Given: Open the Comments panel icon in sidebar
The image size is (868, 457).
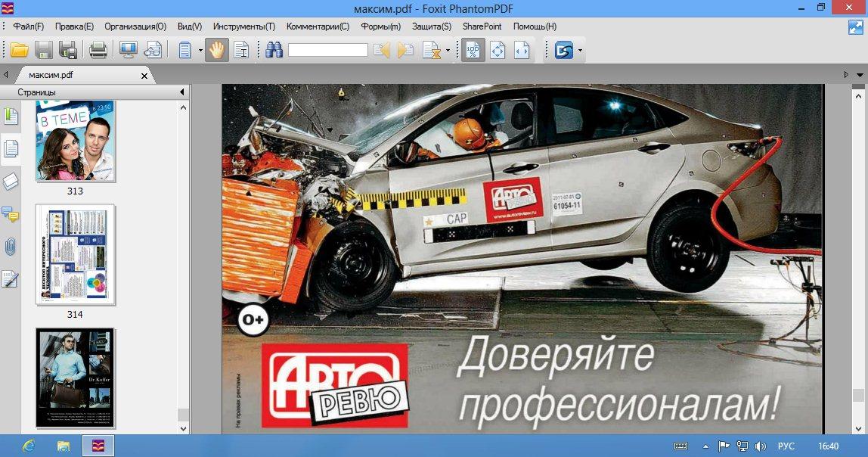Looking at the screenshot, I should coord(10,214).
